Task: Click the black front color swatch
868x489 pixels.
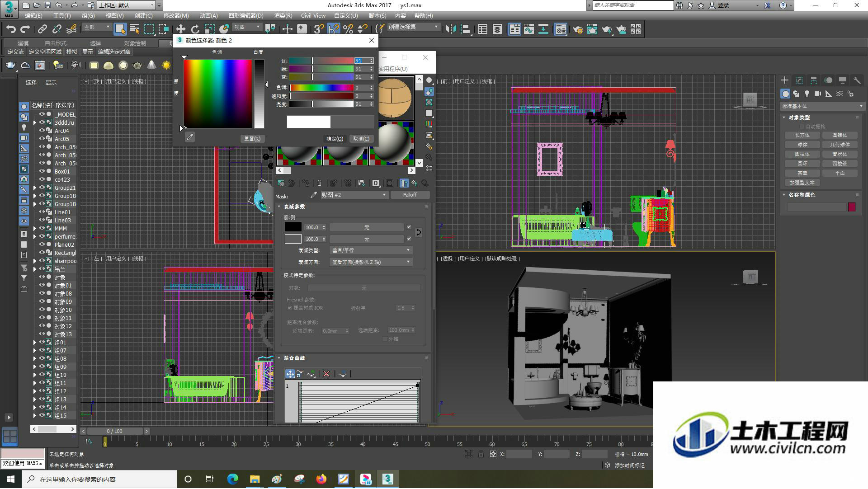Action: click(x=293, y=227)
